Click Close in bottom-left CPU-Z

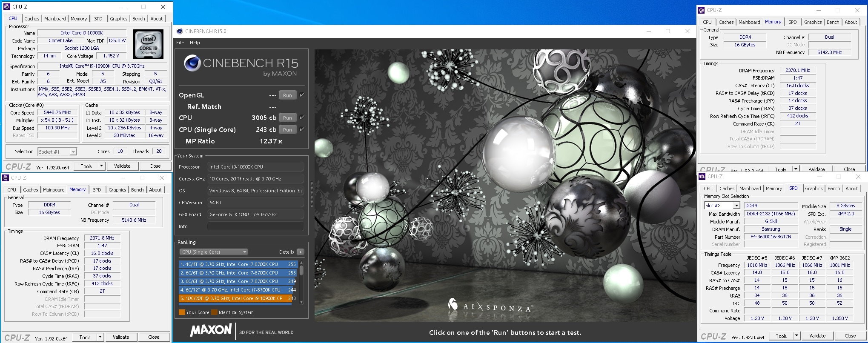[154, 337]
